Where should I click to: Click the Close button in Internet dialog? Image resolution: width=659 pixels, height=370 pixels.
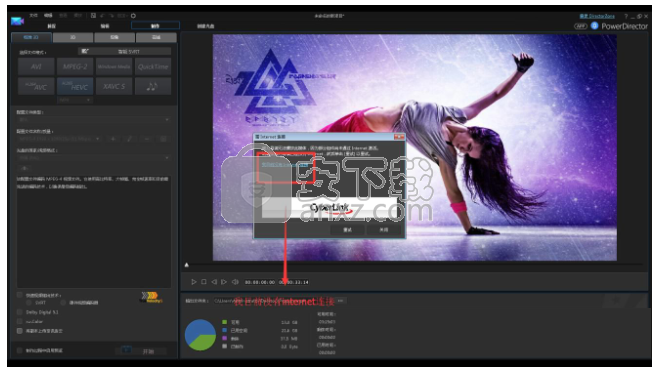point(384,230)
